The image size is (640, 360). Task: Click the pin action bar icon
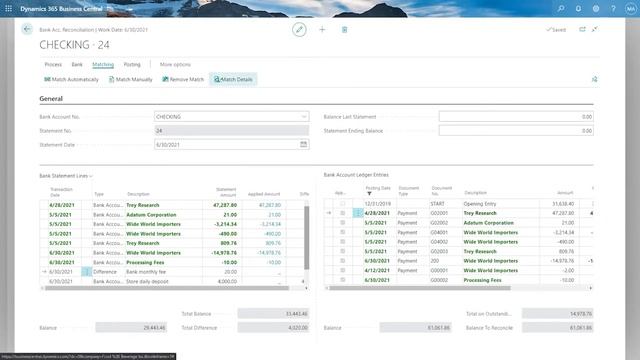point(594,79)
